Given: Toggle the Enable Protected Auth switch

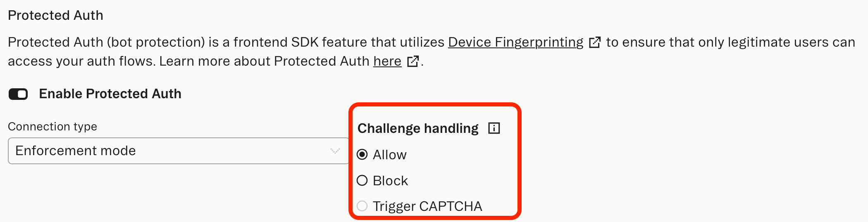Looking at the screenshot, I should [x=18, y=94].
